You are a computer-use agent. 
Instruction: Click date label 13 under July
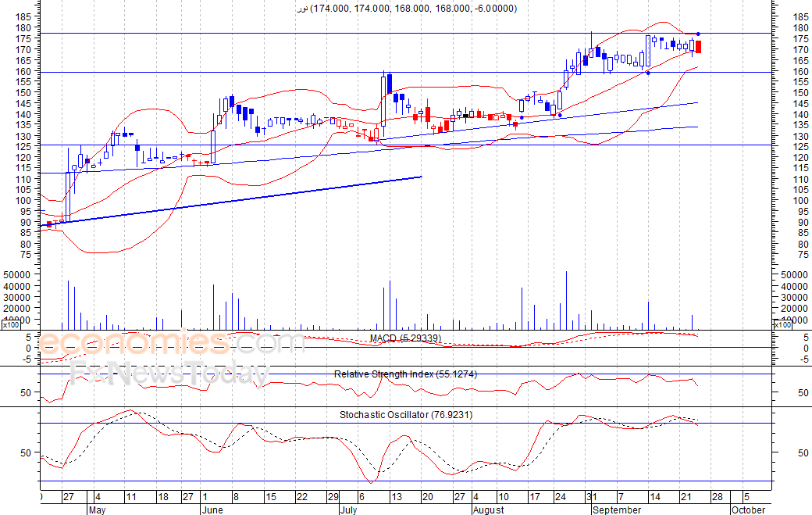(396, 497)
